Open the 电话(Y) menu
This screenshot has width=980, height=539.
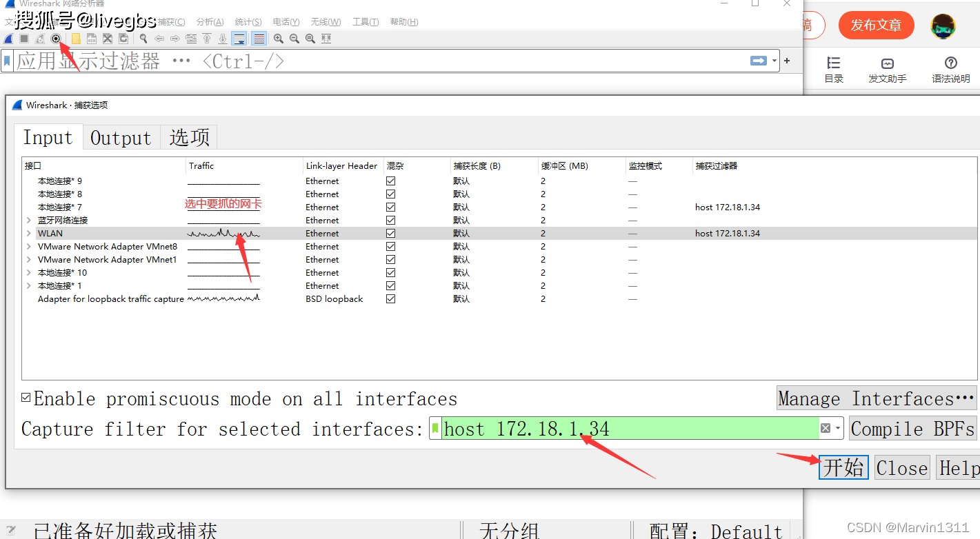[x=286, y=22]
